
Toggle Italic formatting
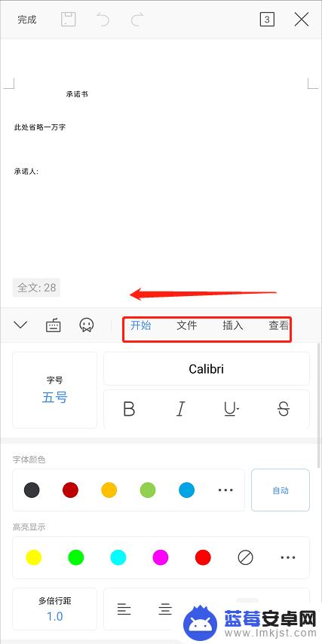(180, 409)
